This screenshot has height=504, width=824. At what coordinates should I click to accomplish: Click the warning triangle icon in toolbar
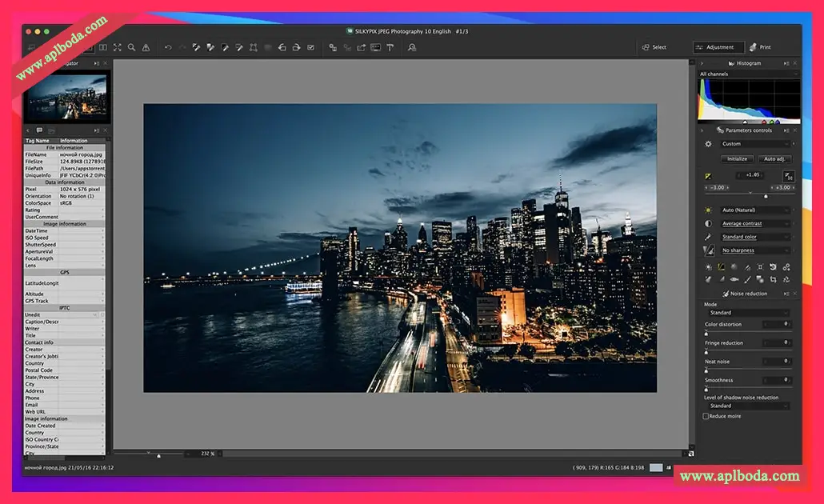click(146, 48)
